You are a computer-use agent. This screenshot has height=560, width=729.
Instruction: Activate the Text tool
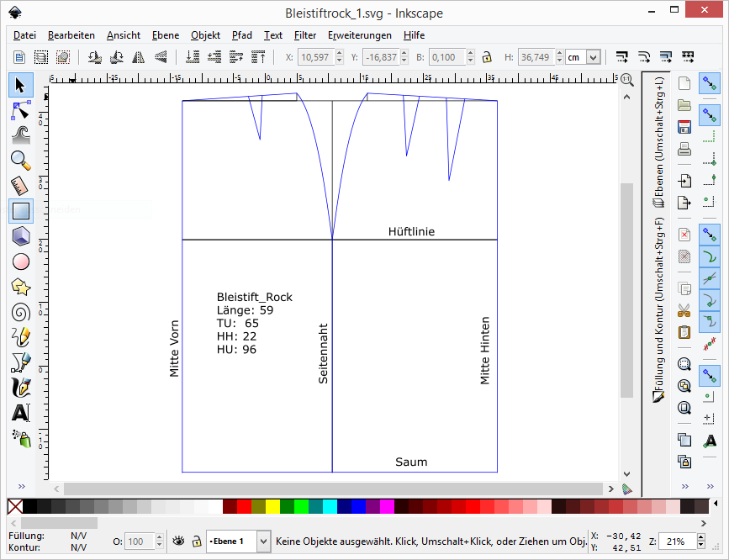click(21, 413)
